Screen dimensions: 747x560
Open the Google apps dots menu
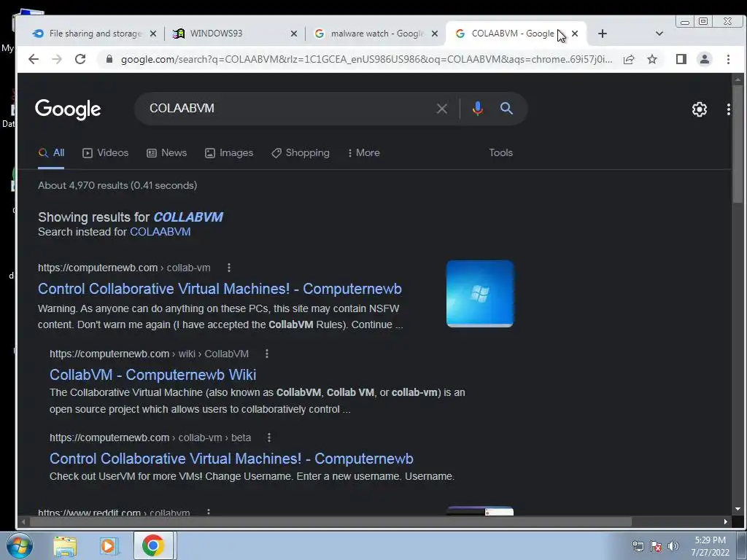[729, 109]
